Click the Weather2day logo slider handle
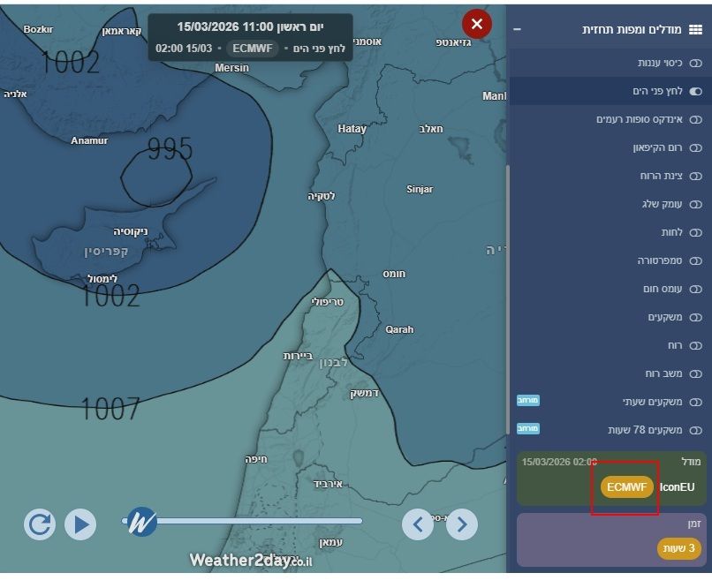This screenshot has width=712, height=588. tap(141, 521)
